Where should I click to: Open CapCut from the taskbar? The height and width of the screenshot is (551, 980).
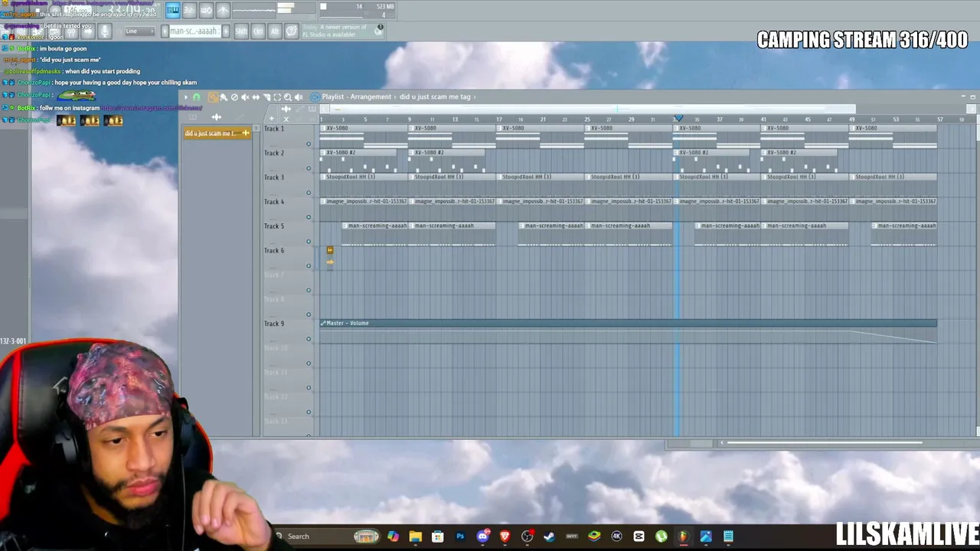(x=639, y=536)
